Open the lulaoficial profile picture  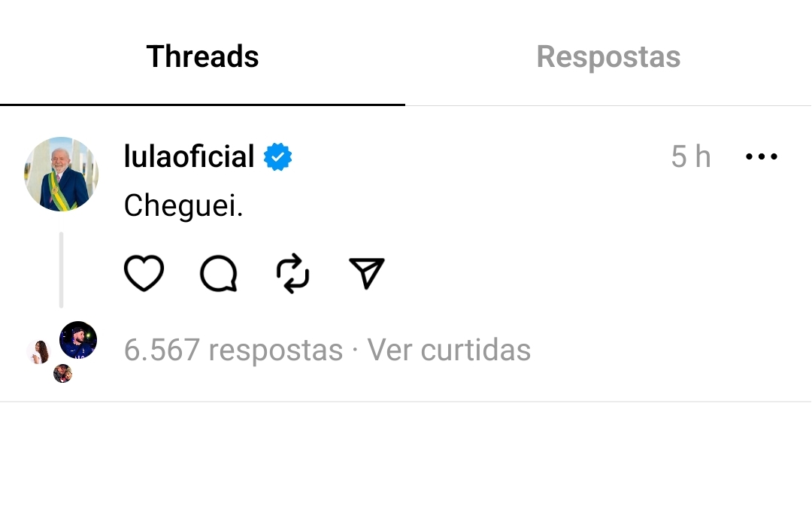pos(61,174)
